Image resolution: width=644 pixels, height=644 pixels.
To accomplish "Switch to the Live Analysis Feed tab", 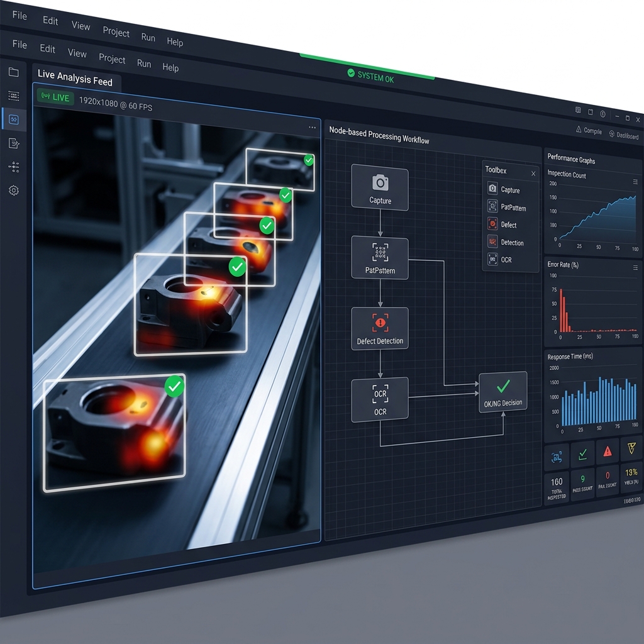I will tap(75, 77).
